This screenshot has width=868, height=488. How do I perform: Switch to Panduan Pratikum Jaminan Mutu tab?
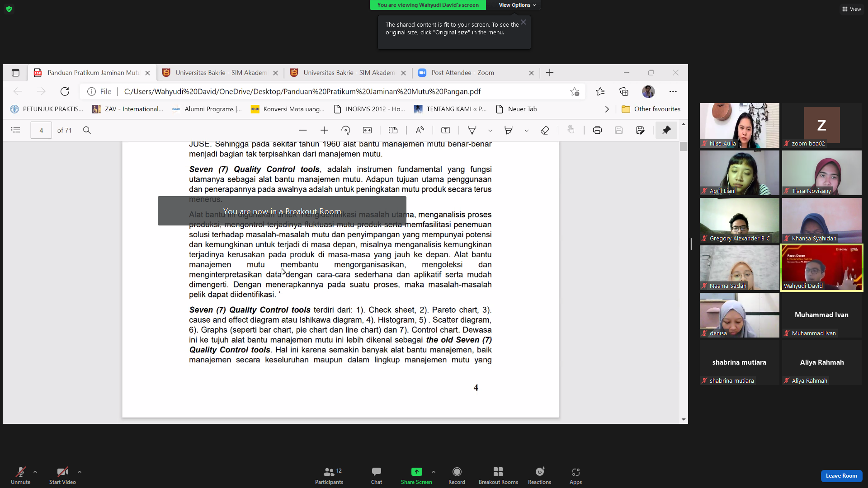(93, 73)
